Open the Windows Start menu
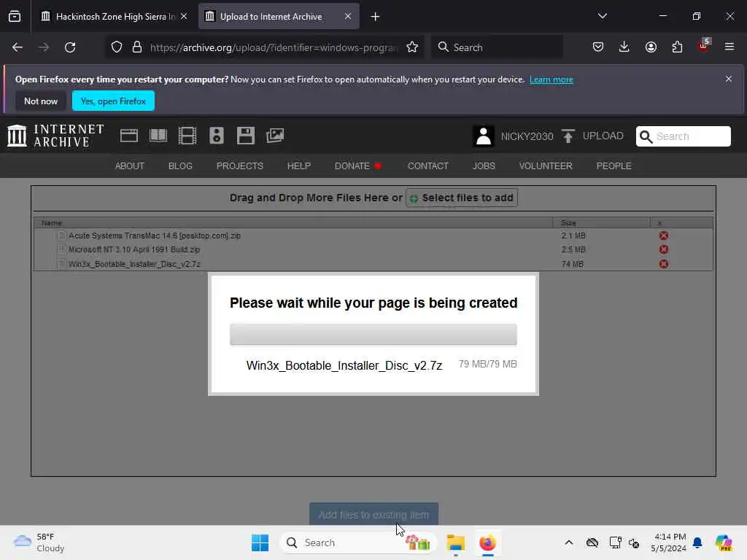 [260, 542]
